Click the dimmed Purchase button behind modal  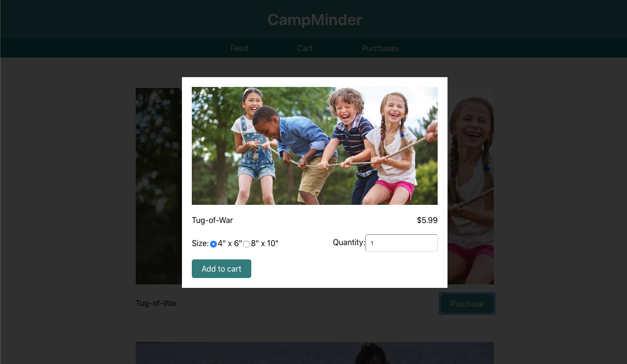467,304
